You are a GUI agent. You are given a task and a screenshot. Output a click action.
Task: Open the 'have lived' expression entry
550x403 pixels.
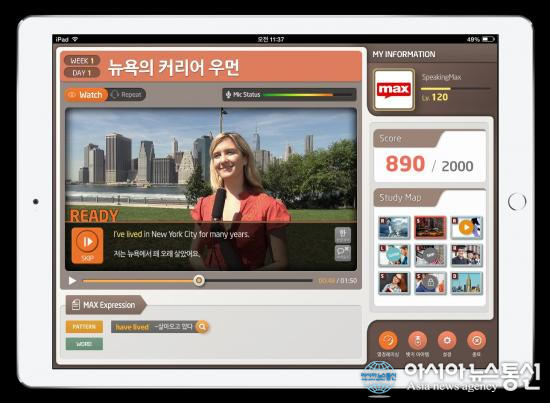coord(160,327)
